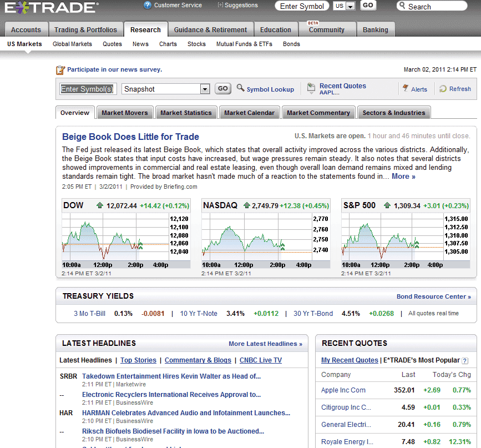The image size is (481, 448).
Task: Click the Alerts bell icon
Action: pos(406,88)
